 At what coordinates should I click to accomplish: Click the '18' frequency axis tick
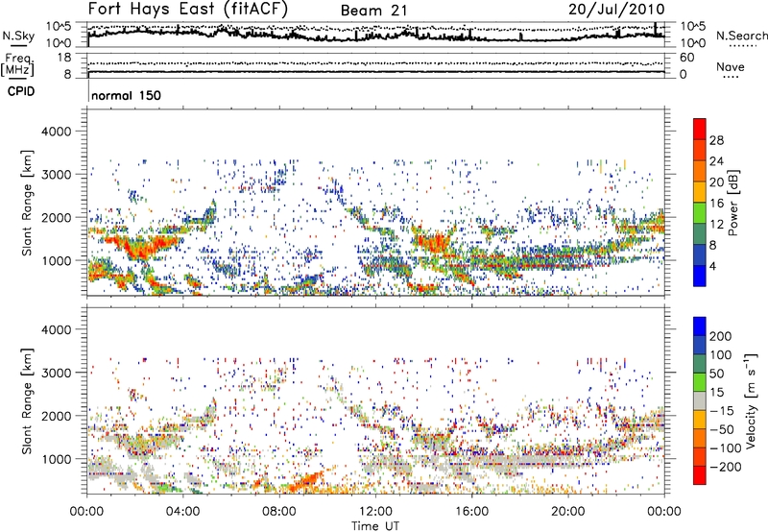(x=64, y=58)
